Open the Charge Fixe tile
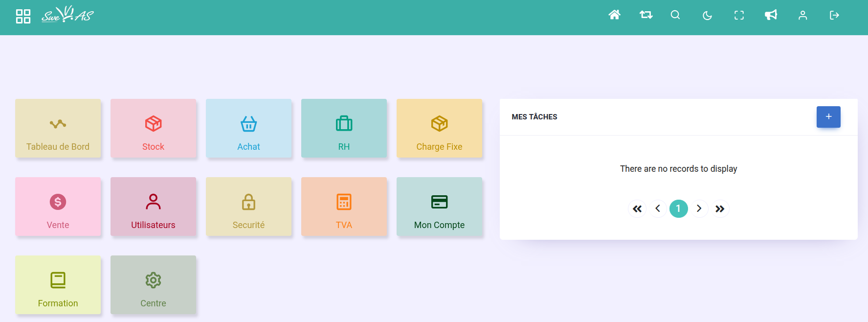Viewport: 868px width, 322px height. click(x=439, y=128)
